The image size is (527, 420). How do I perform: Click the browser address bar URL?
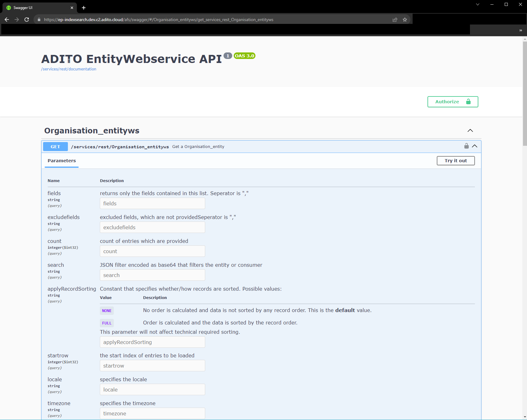tap(158, 20)
